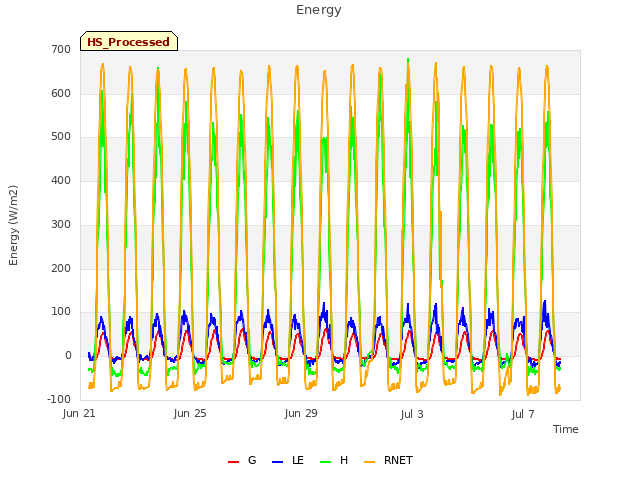Click the 200 y-axis tick label
This screenshot has width=640, height=480.
point(61,268)
